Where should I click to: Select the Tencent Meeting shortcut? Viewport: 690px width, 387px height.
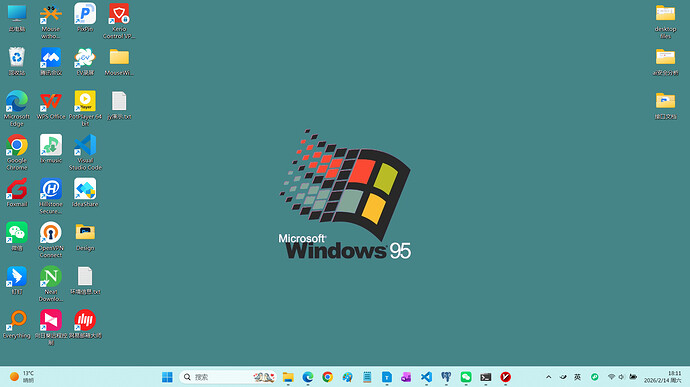tap(51, 62)
